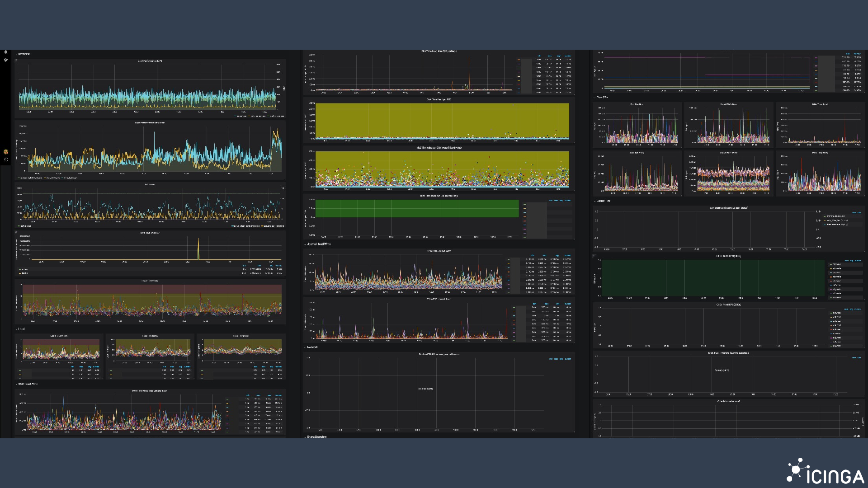868x488 pixels.
Task: Collapse the Overview row
Action: tap(23, 53)
